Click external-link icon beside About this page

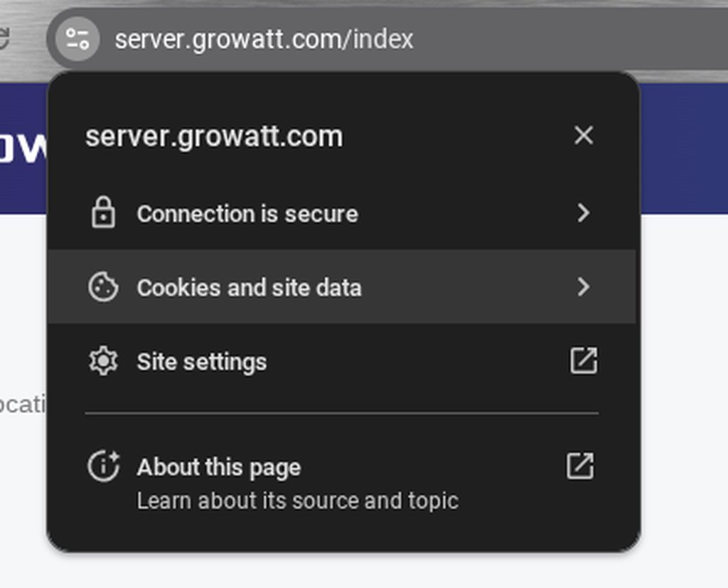tap(580, 467)
